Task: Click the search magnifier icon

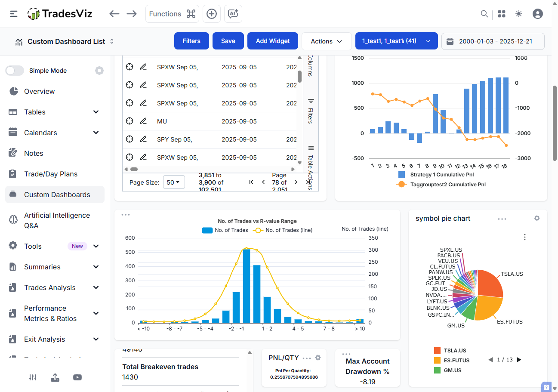Action: [x=484, y=14]
